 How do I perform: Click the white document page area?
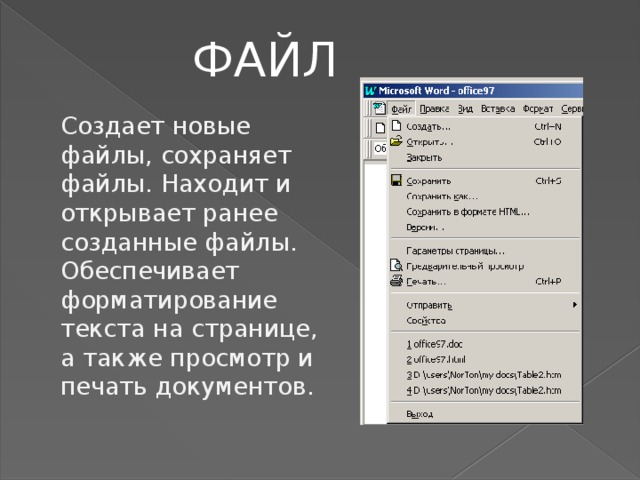375,293
